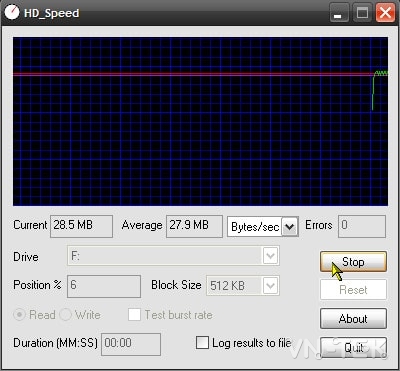Select the Read radio button
400x371 pixels.
click(19, 314)
